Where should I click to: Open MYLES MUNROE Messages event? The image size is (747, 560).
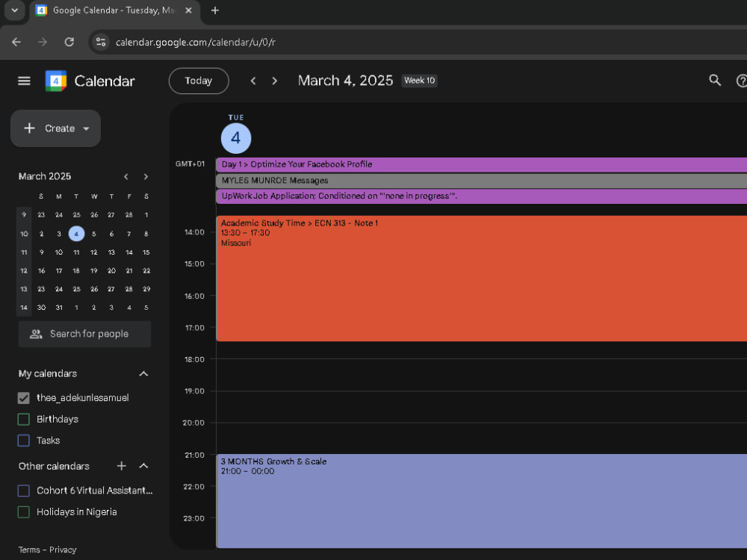481,181
